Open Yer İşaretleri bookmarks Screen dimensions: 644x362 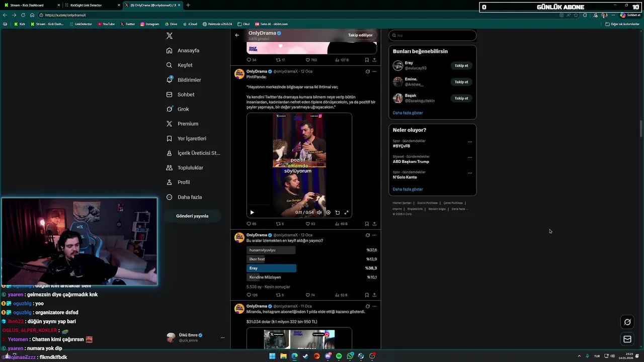[x=186, y=138]
